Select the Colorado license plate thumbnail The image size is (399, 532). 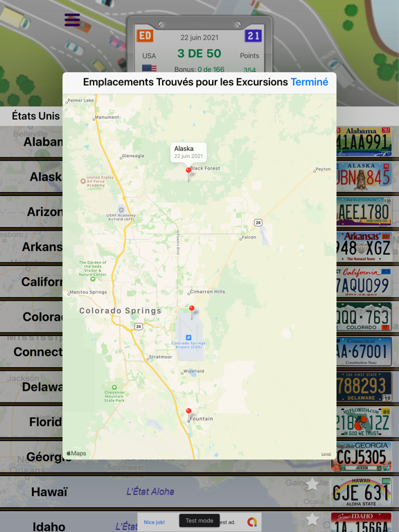pyautogui.click(x=364, y=317)
